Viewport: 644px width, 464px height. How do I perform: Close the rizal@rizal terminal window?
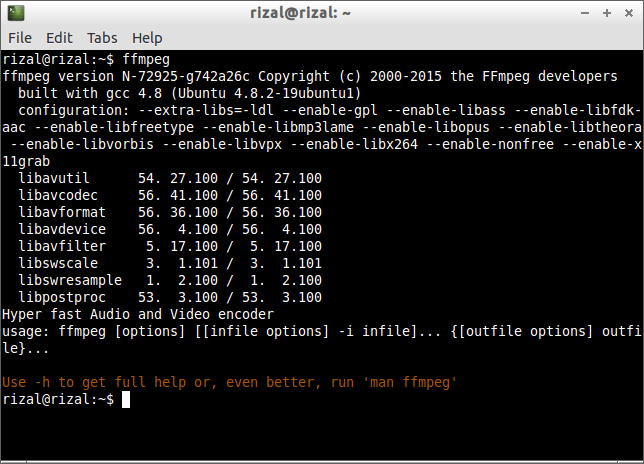tap(628, 13)
